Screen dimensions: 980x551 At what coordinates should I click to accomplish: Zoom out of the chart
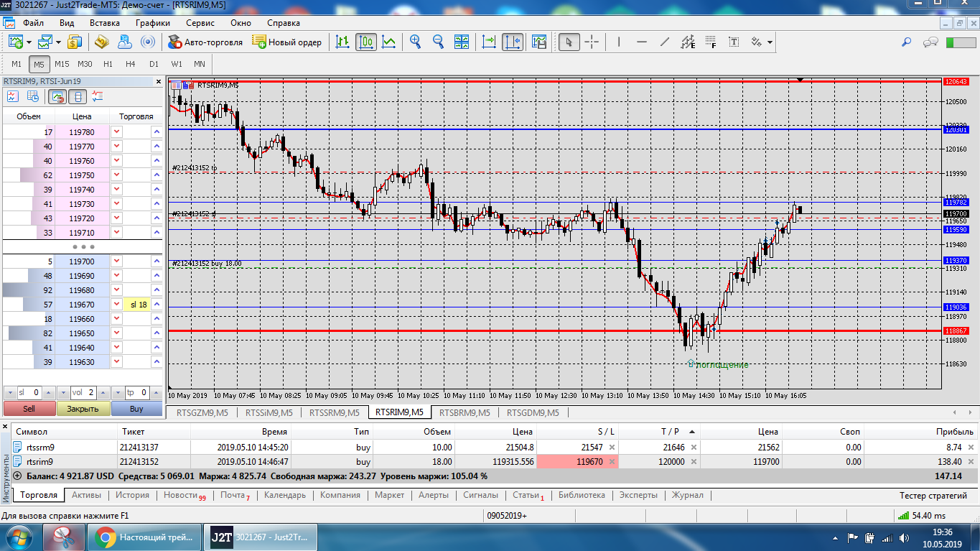(x=438, y=42)
